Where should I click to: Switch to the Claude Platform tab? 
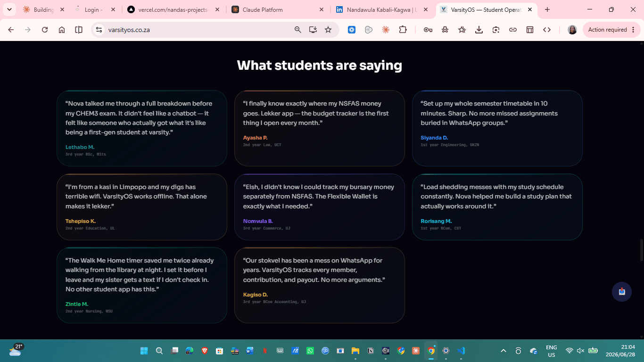point(278,9)
